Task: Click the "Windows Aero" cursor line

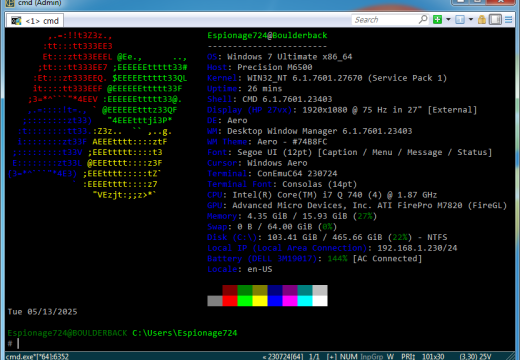Action: [x=277, y=163]
